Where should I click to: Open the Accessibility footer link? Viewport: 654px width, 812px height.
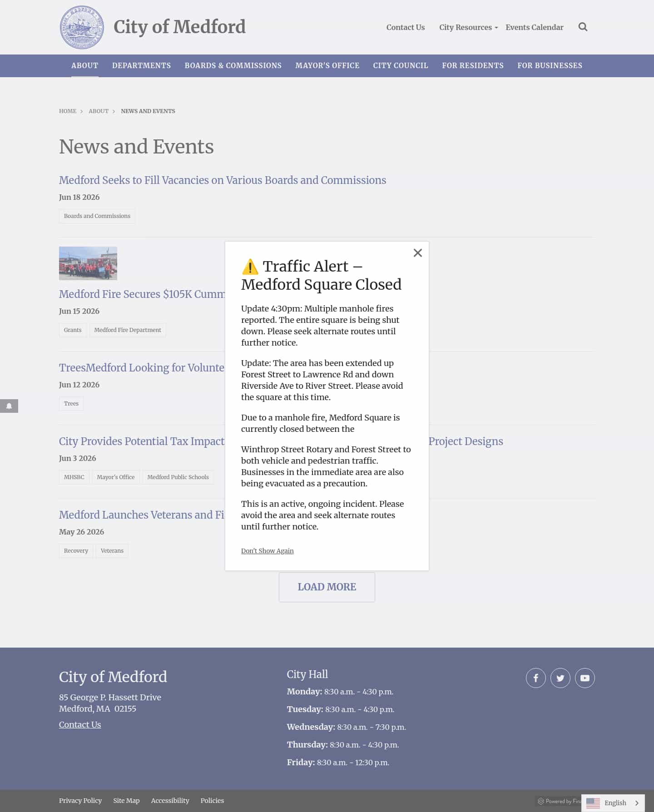point(170,801)
